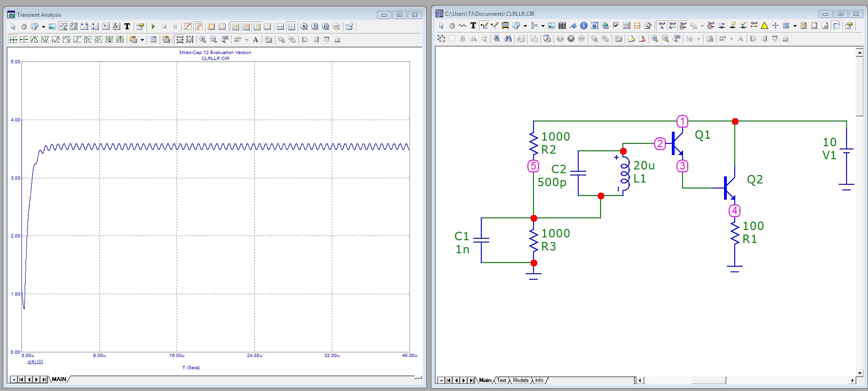The height and width of the screenshot is (391, 868).
Task: Toggle Power display lightning icon
Action: pyautogui.click(x=732, y=26)
